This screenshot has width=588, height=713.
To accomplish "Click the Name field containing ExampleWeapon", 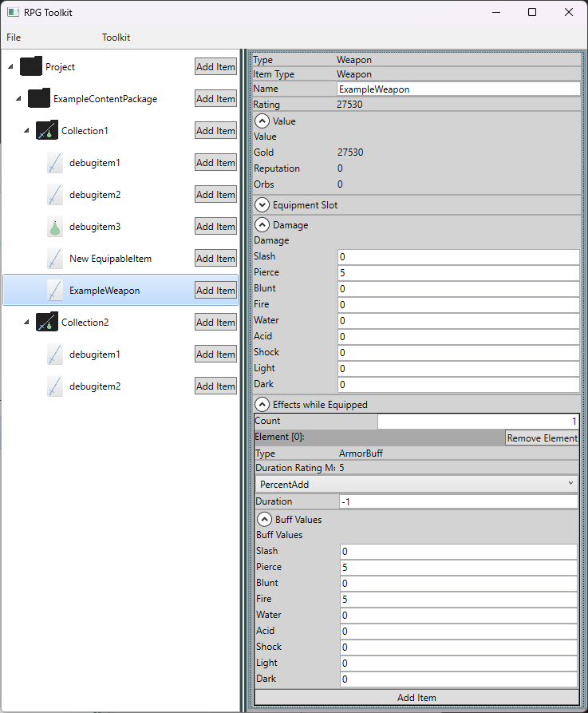I will pyautogui.click(x=457, y=89).
